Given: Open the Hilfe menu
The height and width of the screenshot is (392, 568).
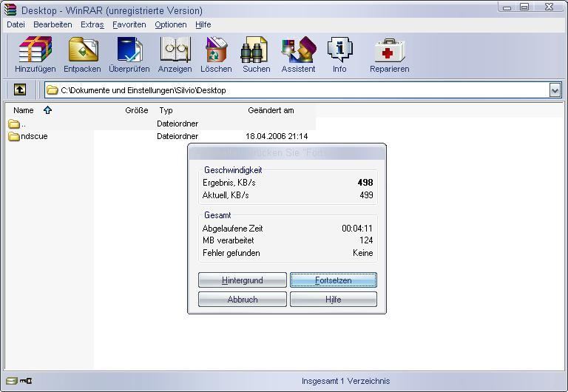Looking at the screenshot, I should point(203,24).
